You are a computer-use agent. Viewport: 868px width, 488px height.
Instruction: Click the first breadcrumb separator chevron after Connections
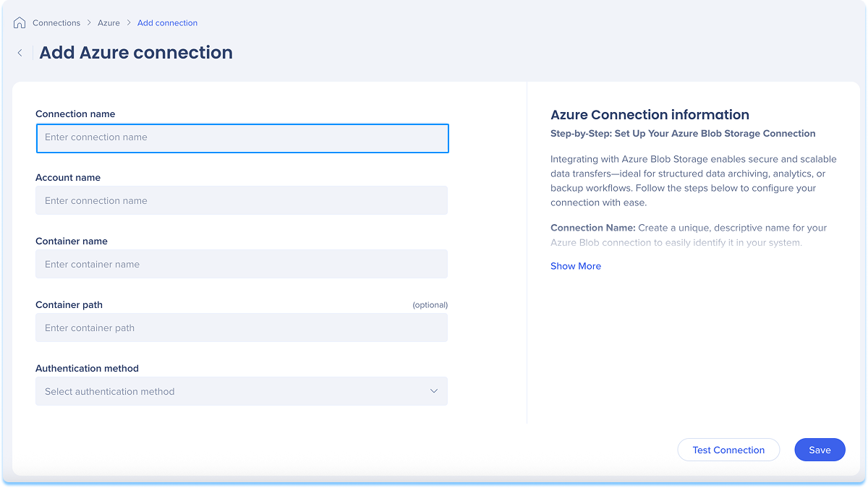pos(89,23)
